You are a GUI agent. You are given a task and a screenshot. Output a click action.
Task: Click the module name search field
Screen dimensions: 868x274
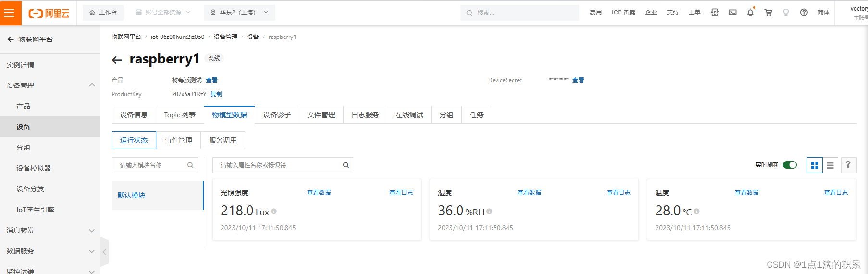(x=154, y=165)
